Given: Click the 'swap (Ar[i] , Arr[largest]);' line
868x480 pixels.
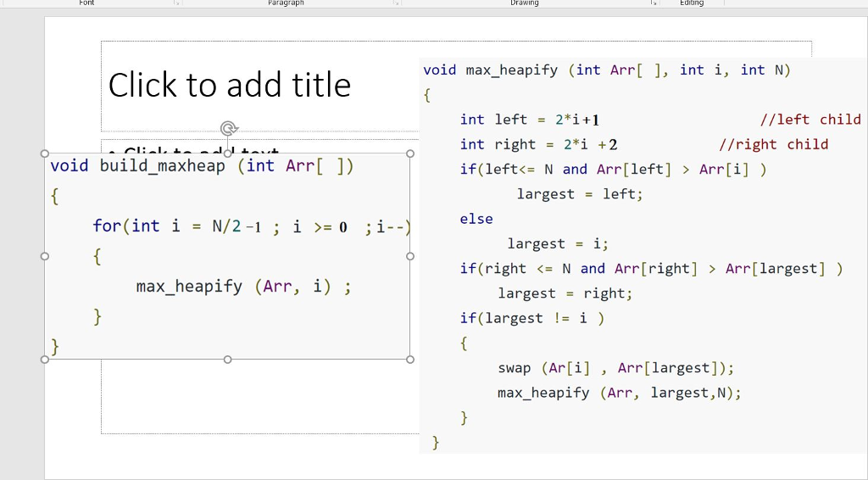Looking at the screenshot, I should [616, 368].
